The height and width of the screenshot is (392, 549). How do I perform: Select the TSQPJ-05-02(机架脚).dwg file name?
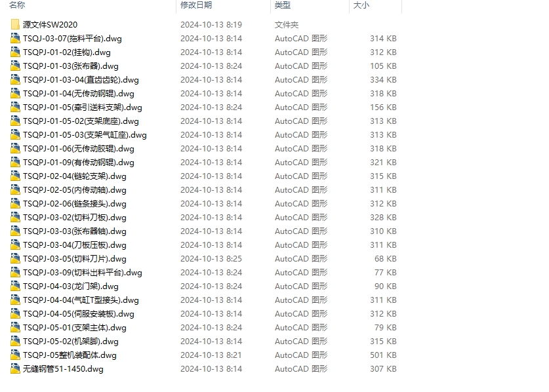click(71, 342)
